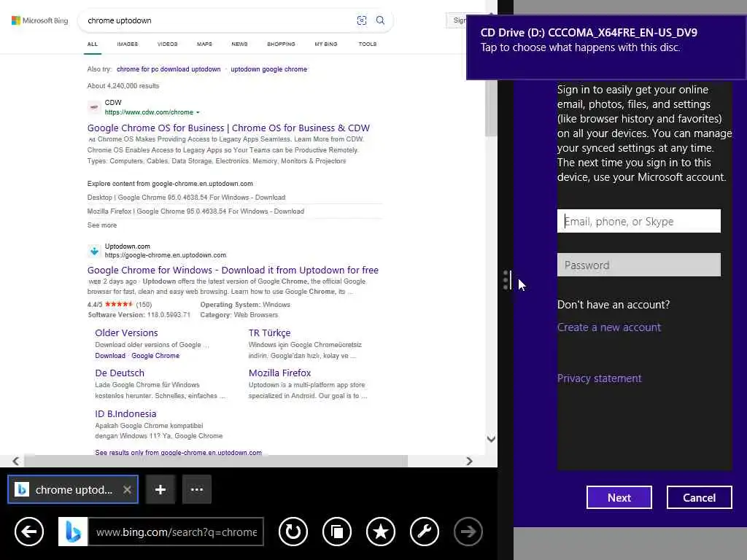Click the 'Download' link under Older Versions
Image resolution: width=747 pixels, height=560 pixels.
point(110,356)
